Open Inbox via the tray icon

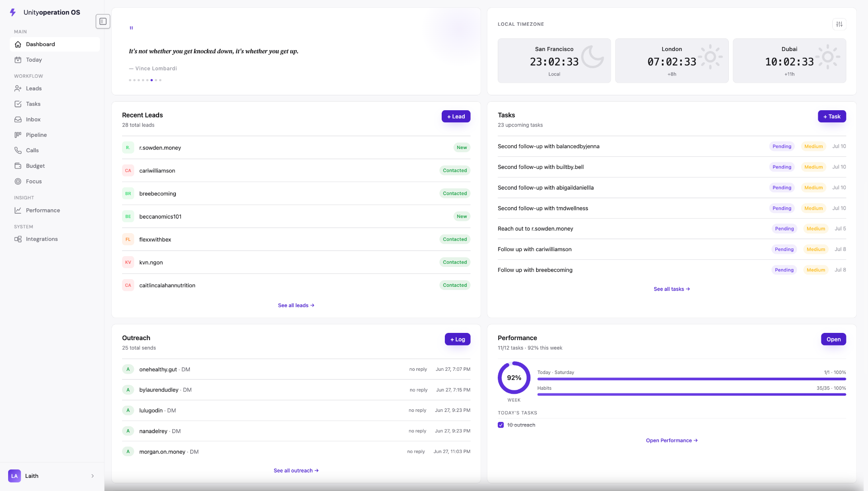[18, 119]
